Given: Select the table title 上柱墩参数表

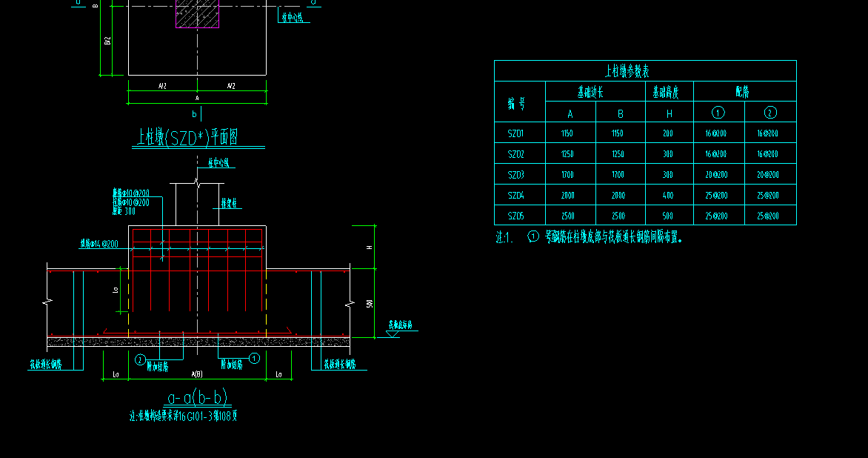Looking at the screenshot, I should (627, 71).
